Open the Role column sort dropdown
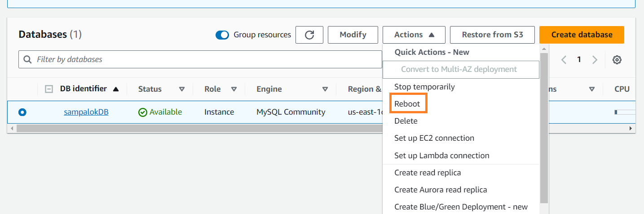The height and width of the screenshot is (214, 644). pyautogui.click(x=234, y=89)
